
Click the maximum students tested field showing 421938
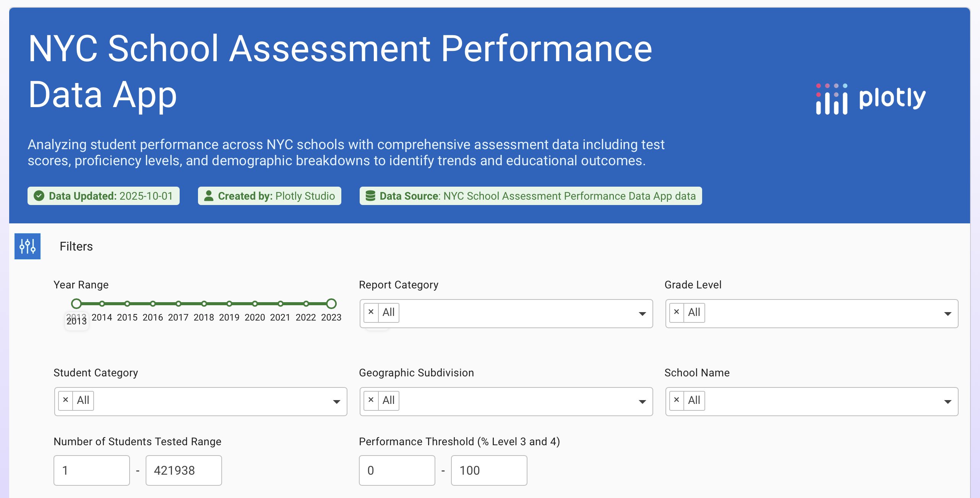click(183, 470)
